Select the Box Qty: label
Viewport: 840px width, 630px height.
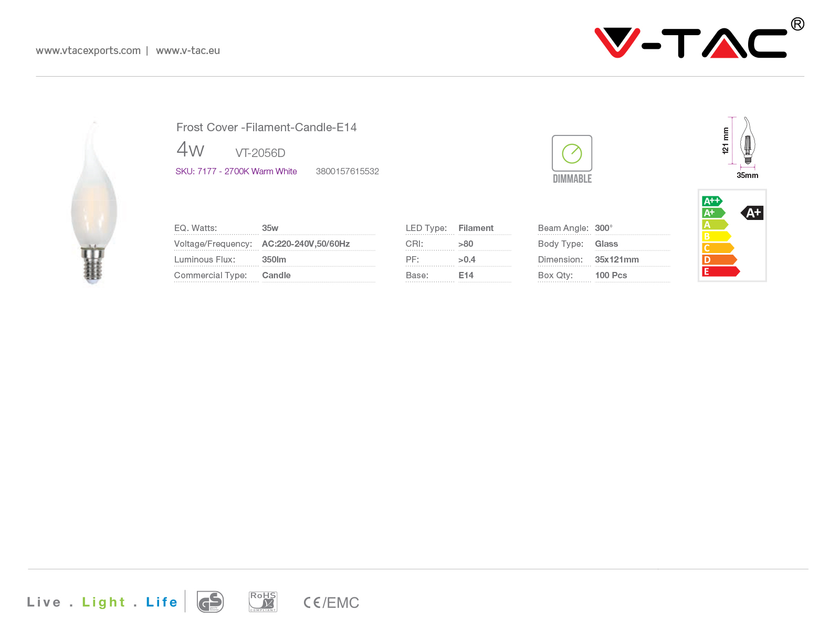click(555, 275)
